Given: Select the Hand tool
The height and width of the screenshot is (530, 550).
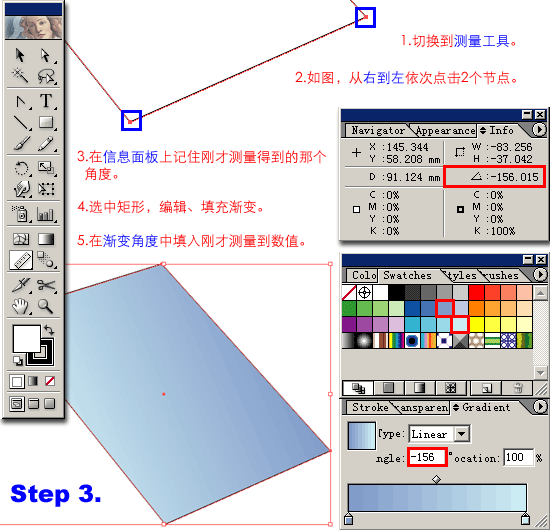Looking at the screenshot, I should point(20,306).
